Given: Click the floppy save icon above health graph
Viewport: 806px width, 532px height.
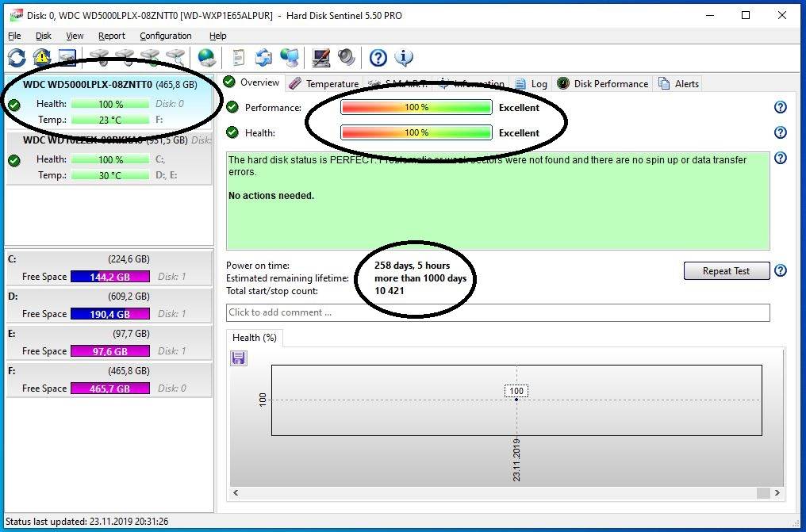Looking at the screenshot, I should tap(239, 358).
